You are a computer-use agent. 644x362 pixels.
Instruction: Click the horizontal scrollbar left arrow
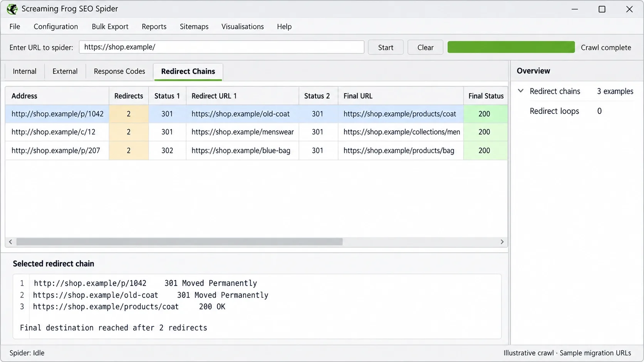(x=10, y=242)
